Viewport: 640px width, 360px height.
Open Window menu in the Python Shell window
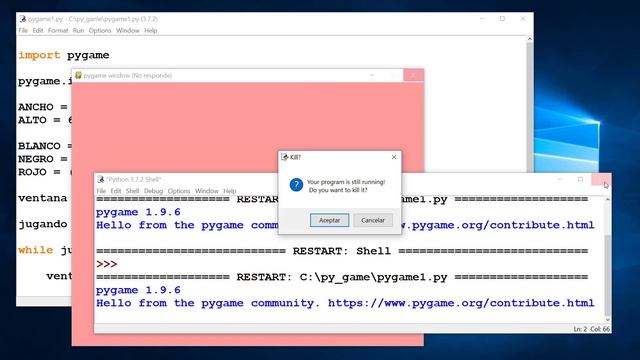207,191
